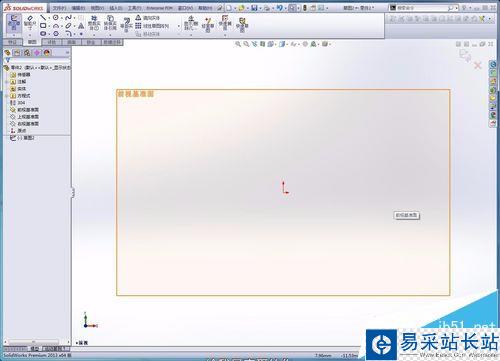
Task: Select 前视基准面 in the feature tree
Action: (25, 110)
